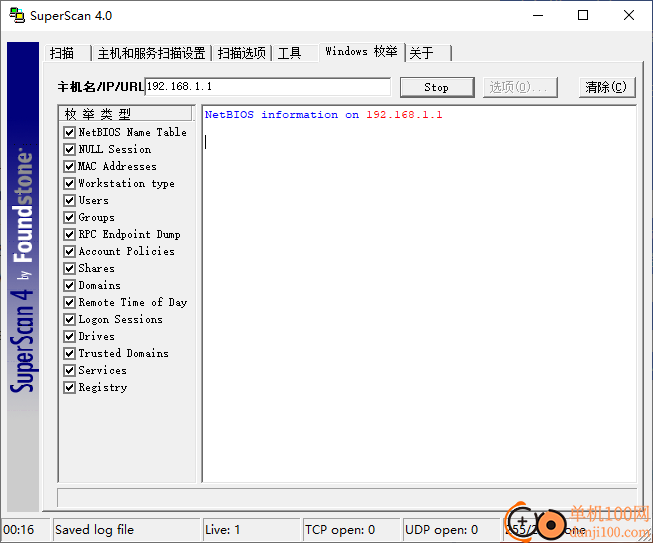The height and width of the screenshot is (543, 653).
Task: Click the progress bar below the results
Action: click(347, 498)
